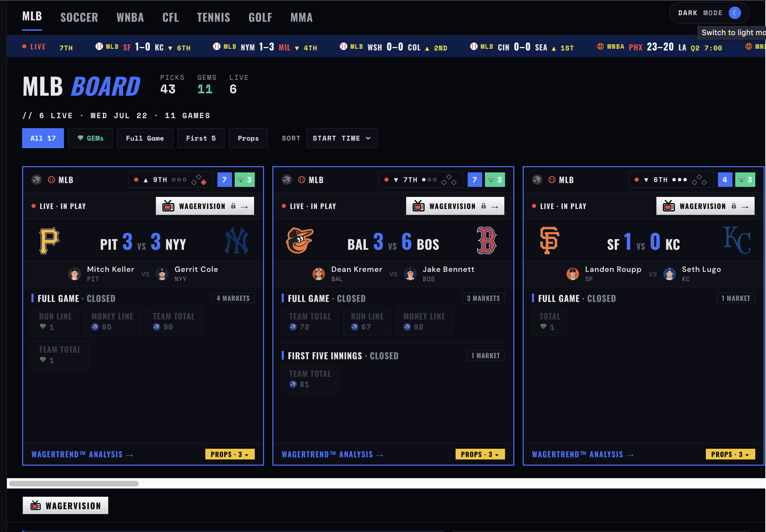Click Mitch Keller's pitcher avatar

(x=75, y=274)
